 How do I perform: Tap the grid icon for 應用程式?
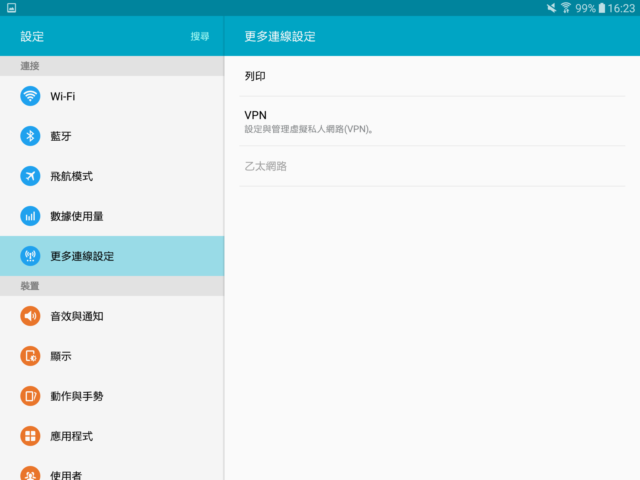click(30, 436)
